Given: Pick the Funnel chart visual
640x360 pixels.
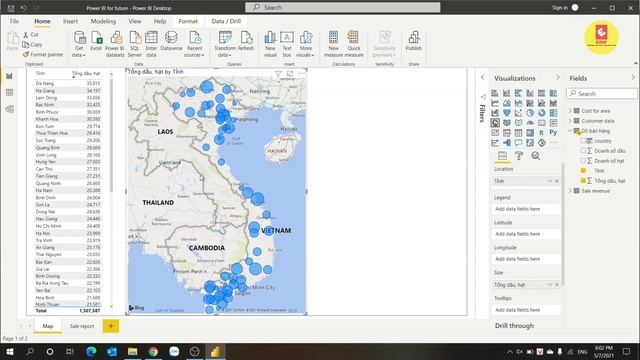Looking at the screenshot, I should click(507, 113).
